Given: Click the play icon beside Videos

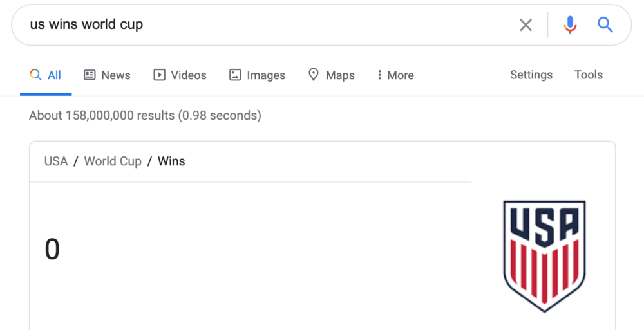Looking at the screenshot, I should [x=159, y=75].
